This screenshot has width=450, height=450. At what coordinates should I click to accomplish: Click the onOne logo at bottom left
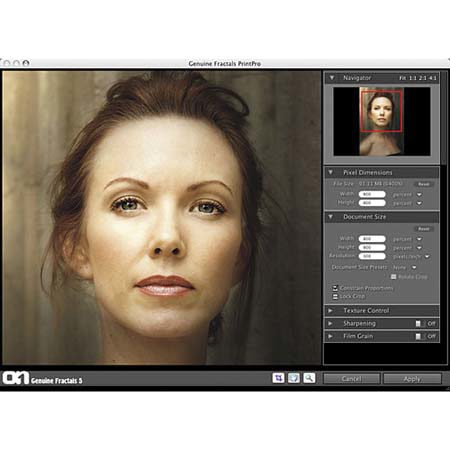click(x=16, y=378)
